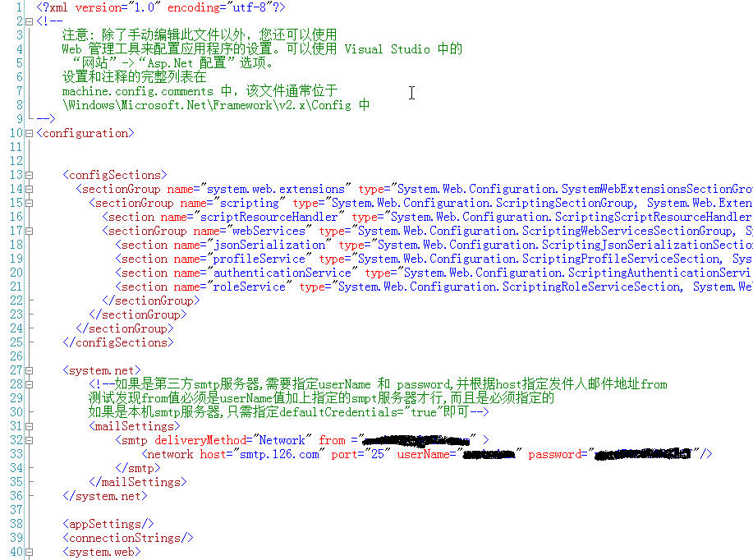Click the "scripting" name value

click(x=250, y=203)
